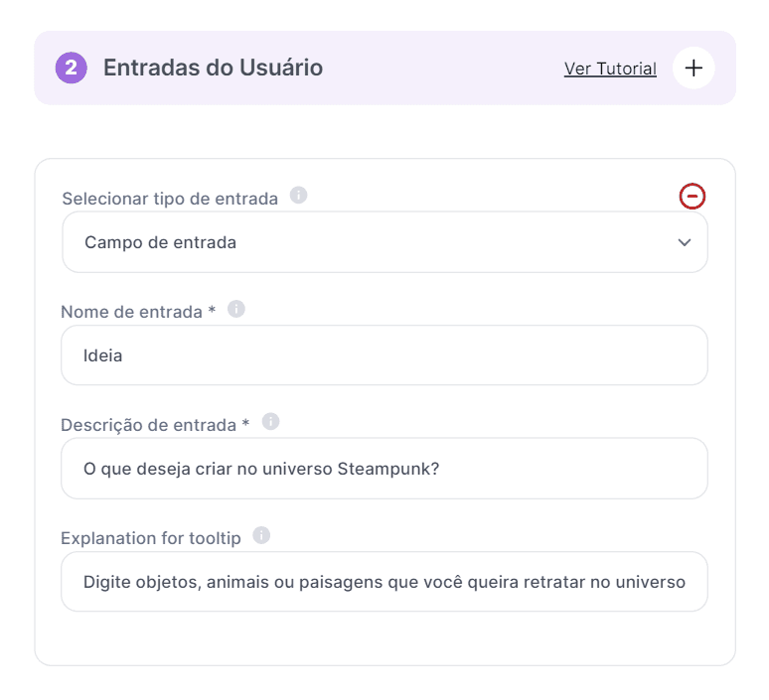The image size is (769, 700).
Task: Click the Entradas do Usuário section title
Action: pos(213,69)
